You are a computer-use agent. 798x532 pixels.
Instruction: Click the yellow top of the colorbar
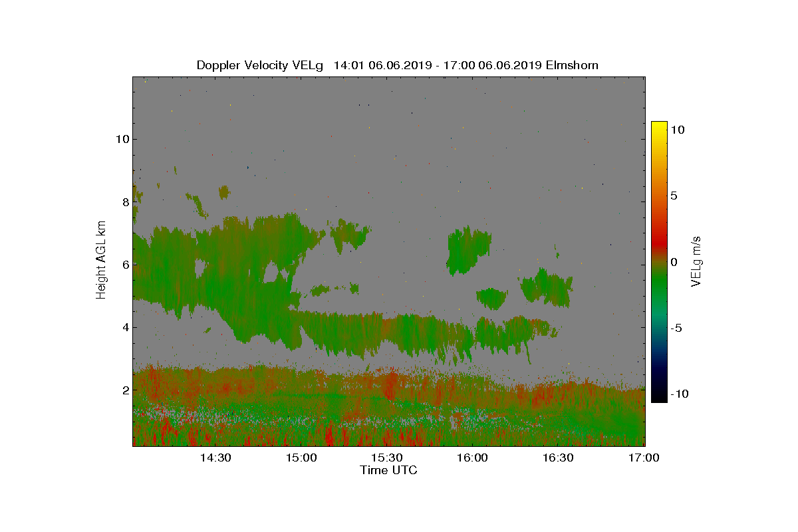(x=659, y=126)
